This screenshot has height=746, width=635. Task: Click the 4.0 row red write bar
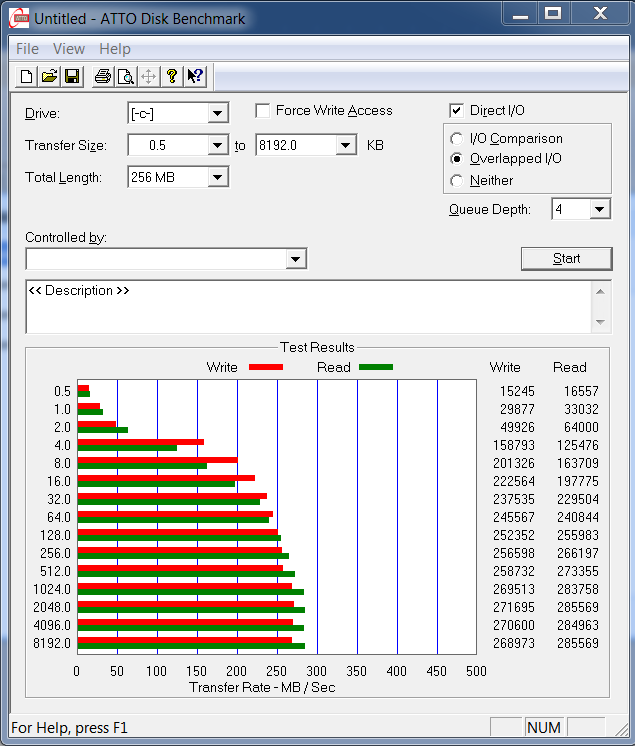click(141, 442)
